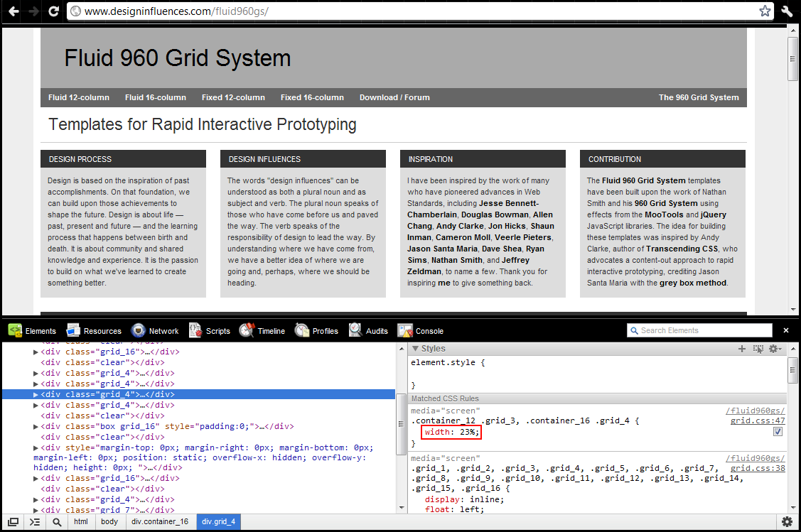Open the Fixed 16-column page
The width and height of the screenshot is (801, 532).
point(312,97)
